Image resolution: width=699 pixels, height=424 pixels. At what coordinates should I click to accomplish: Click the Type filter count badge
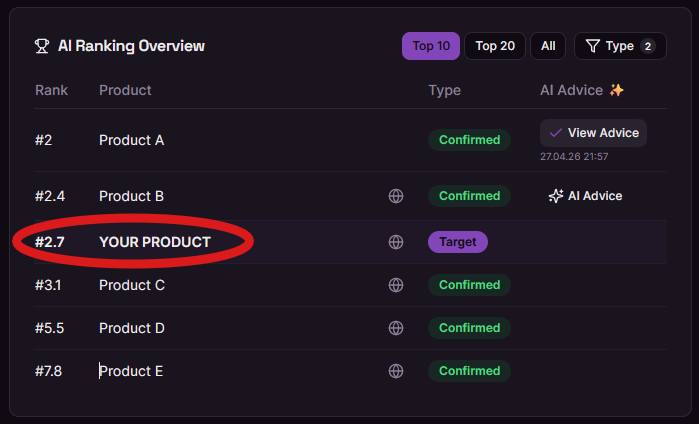coord(648,46)
